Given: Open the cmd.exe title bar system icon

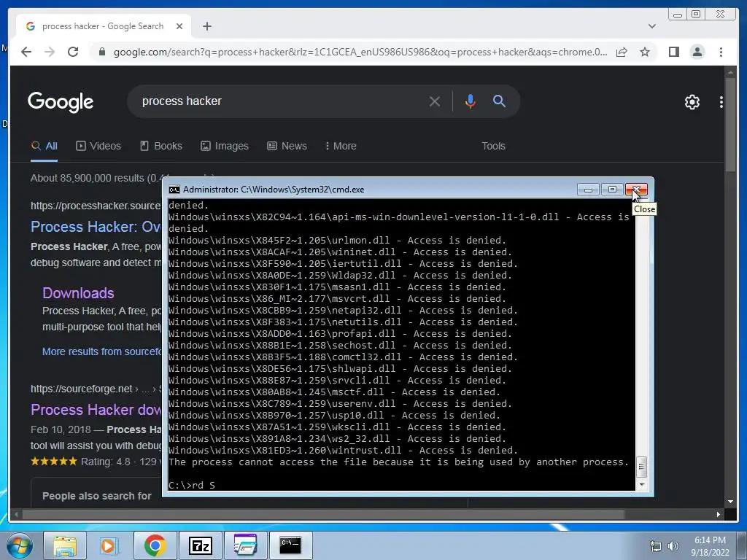Looking at the screenshot, I should [x=174, y=190].
